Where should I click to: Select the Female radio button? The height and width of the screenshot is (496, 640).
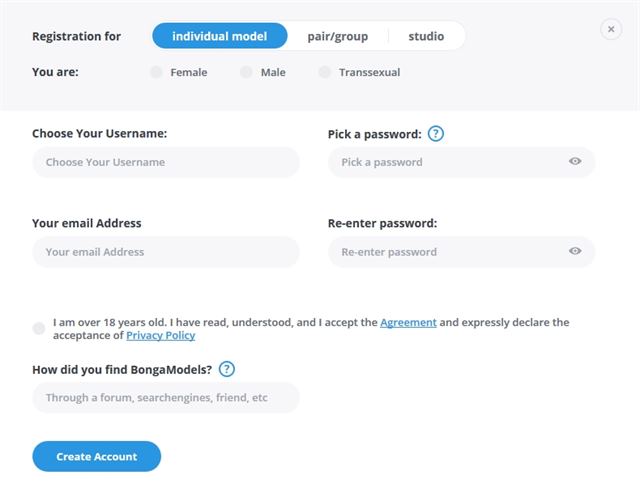(156, 72)
